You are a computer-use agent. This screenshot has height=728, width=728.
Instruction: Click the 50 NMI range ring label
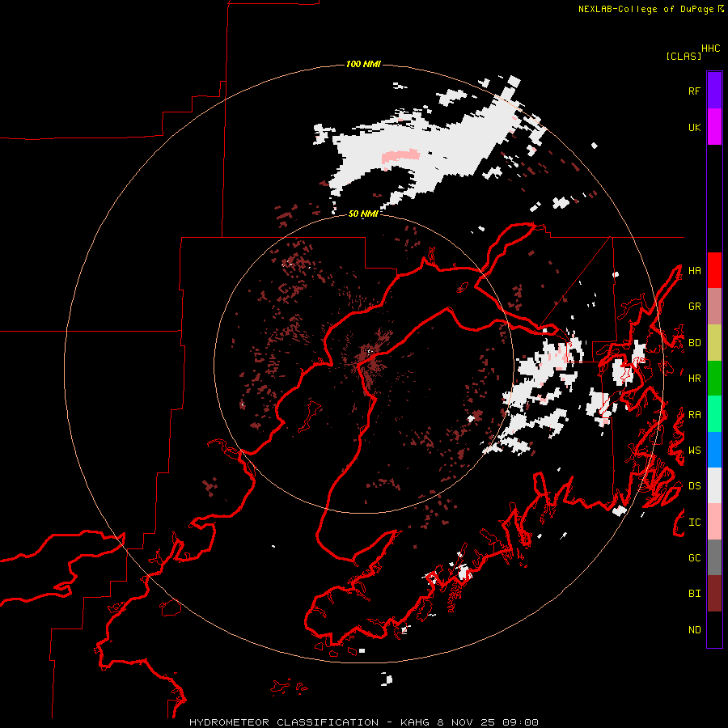click(363, 214)
